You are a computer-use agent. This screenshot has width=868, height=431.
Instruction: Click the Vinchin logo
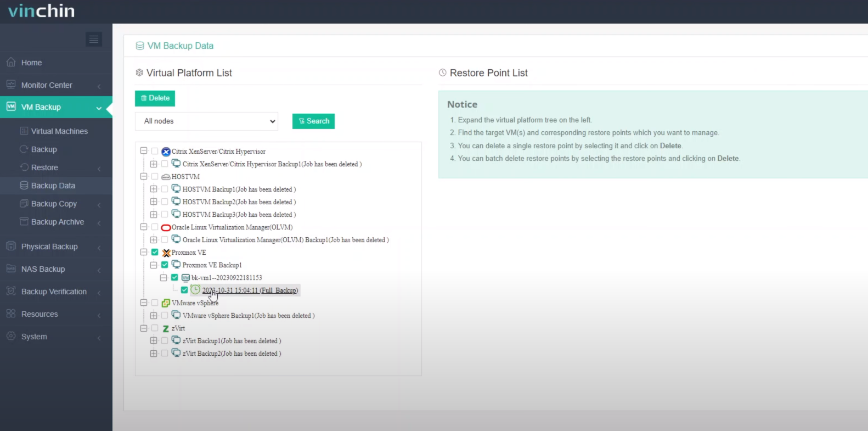[x=41, y=10]
